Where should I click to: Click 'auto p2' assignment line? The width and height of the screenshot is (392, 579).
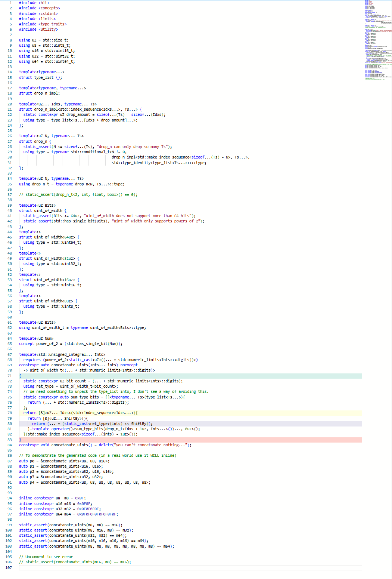pos(66,472)
